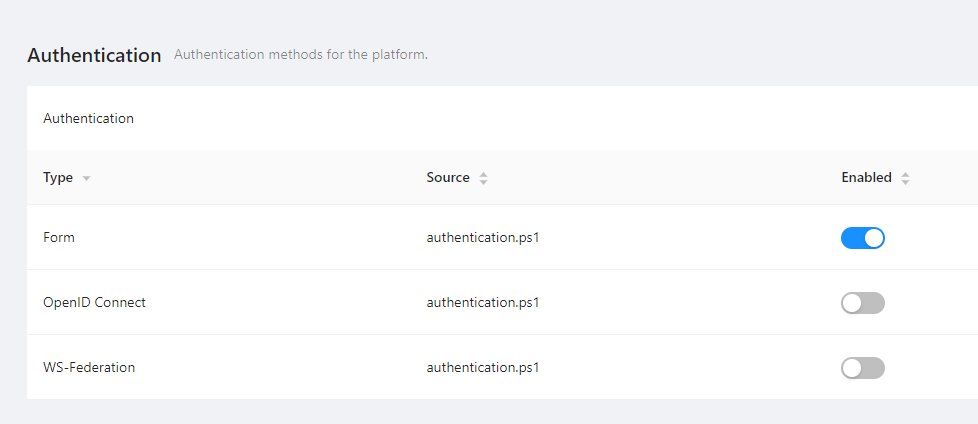Click ascending sort caret in Source column
Screen dimensions: 978x424
pos(483,174)
